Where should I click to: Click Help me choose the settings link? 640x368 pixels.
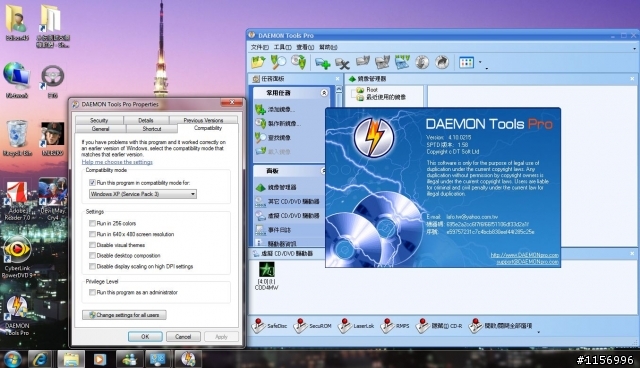point(117,162)
